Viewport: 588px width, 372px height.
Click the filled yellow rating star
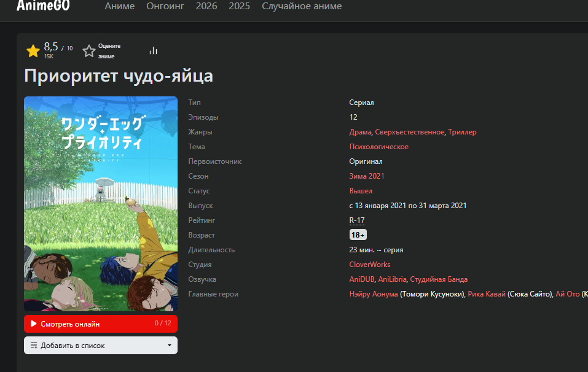tap(33, 51)
